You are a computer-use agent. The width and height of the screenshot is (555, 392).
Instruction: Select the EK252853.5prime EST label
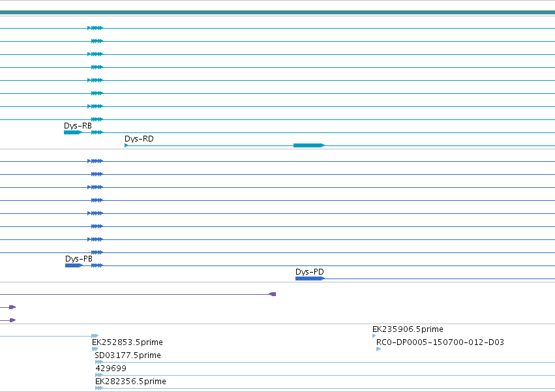pos(127,342)
